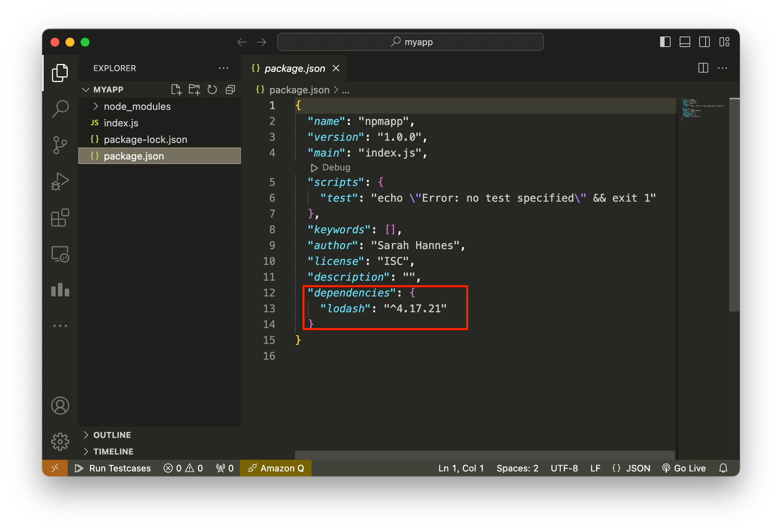This screenshot has height=532, width=782.
Task: Click the vertical editor scrollbar
Action: click(x=734, y=205)
